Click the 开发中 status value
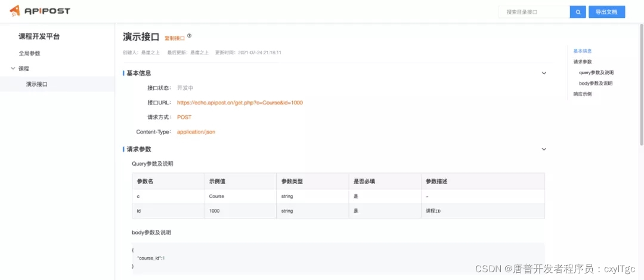The image size is (644, 280). point(184,88)
